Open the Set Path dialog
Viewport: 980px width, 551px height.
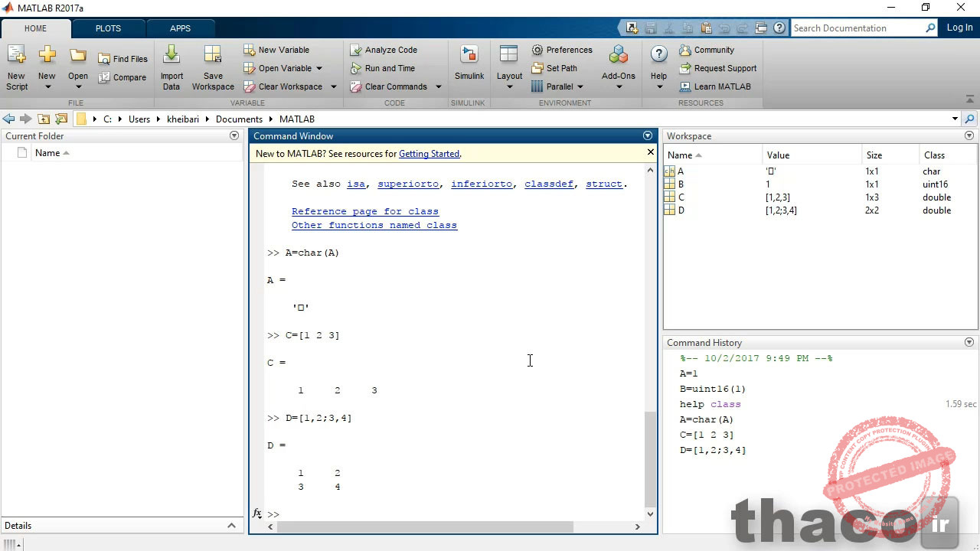pyautogui.click(x=555, y=68)
